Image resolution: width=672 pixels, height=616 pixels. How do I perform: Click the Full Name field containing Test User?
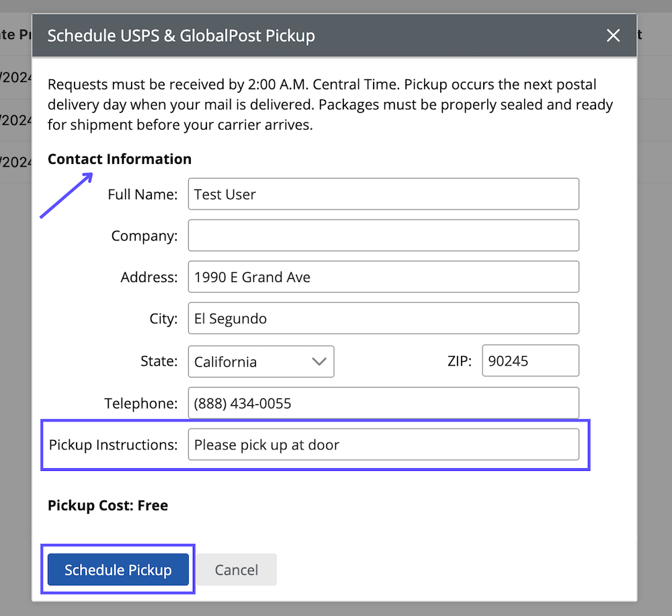click(383, 194)
